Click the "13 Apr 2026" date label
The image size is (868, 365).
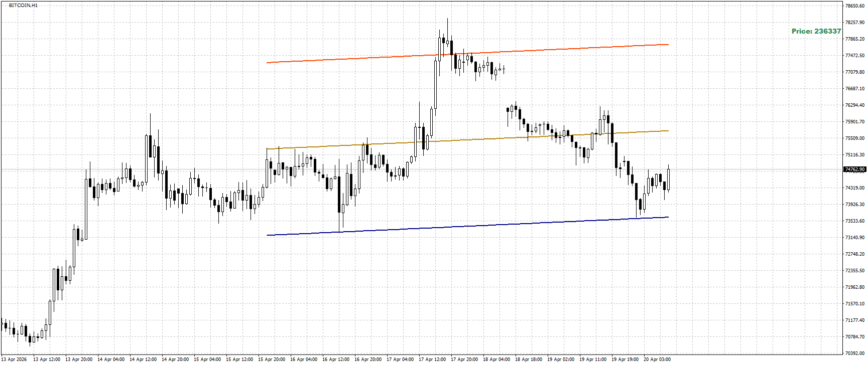14,359
